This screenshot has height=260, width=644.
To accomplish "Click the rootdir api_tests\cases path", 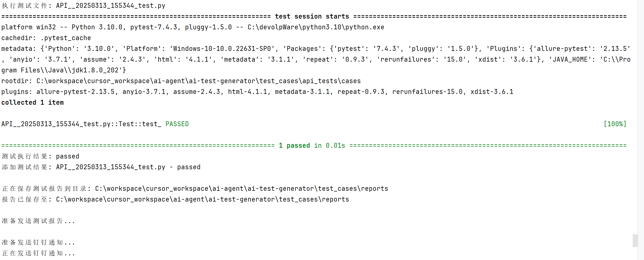I will pyautogui.click(x=198, y=81).
